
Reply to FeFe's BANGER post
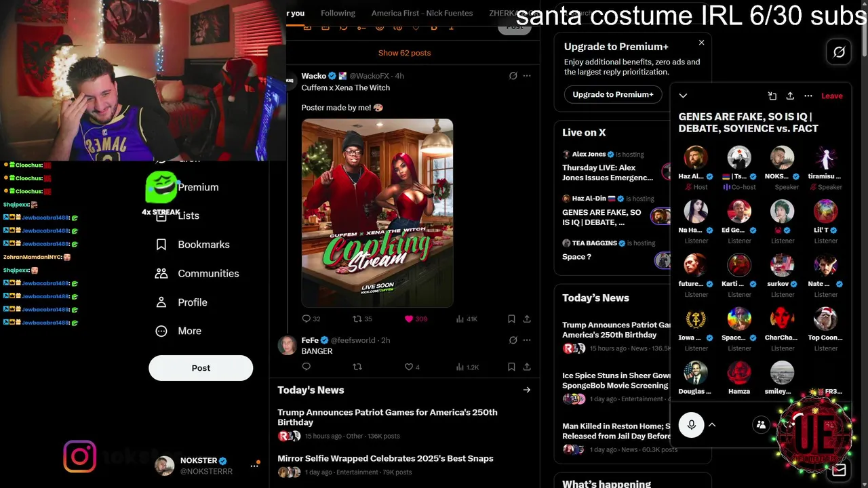[307, 367]
